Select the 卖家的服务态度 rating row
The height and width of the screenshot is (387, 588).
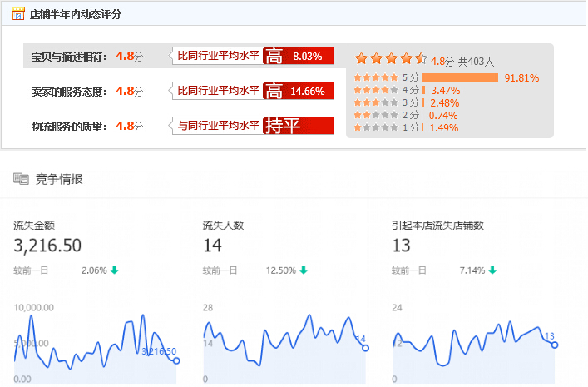(x=83, y=91)
